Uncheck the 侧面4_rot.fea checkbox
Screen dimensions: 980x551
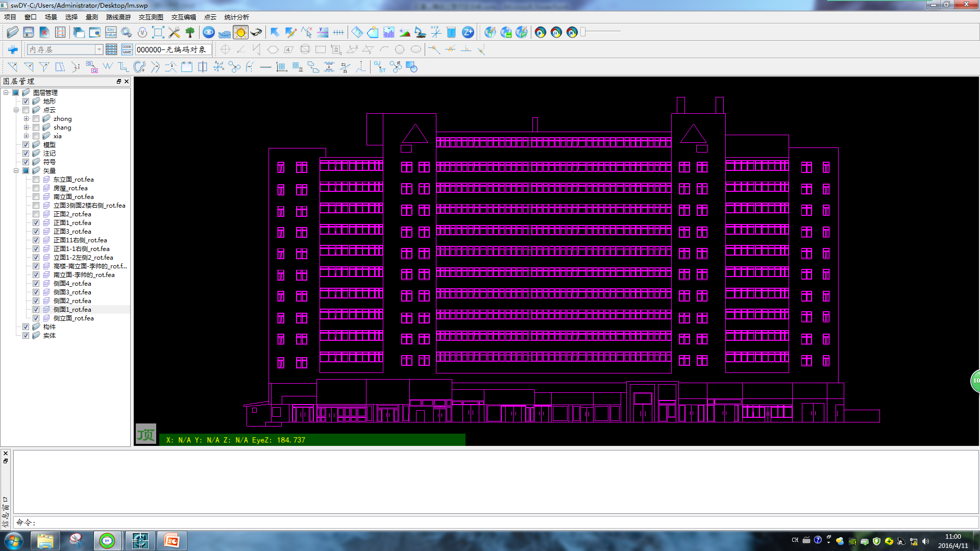pyautogui.click(x=36, y=283)
